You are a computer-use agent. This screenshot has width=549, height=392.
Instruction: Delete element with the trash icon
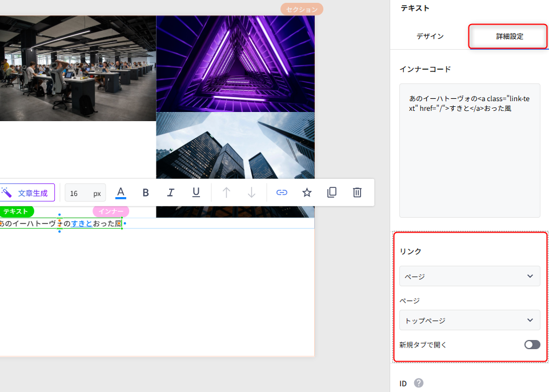(357, 193)
